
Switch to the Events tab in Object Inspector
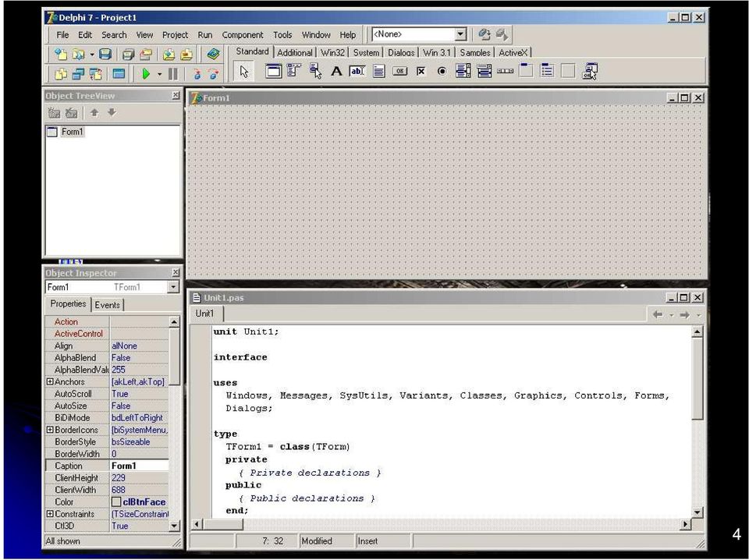[x=107, y=305]
